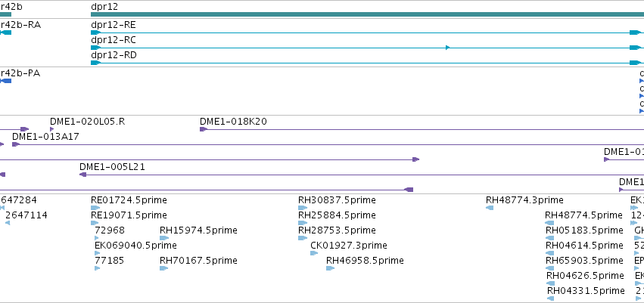Open the DME1-020L05.R clone feature
Viewport: 644px width, 303px height.
pos(88,122)
